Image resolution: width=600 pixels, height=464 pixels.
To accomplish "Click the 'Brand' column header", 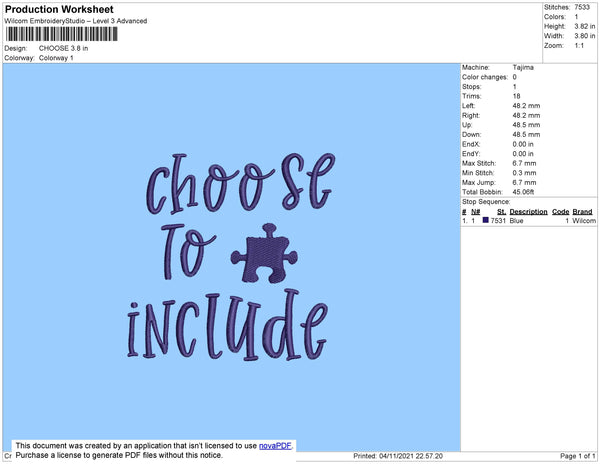I will click(582, 212).
